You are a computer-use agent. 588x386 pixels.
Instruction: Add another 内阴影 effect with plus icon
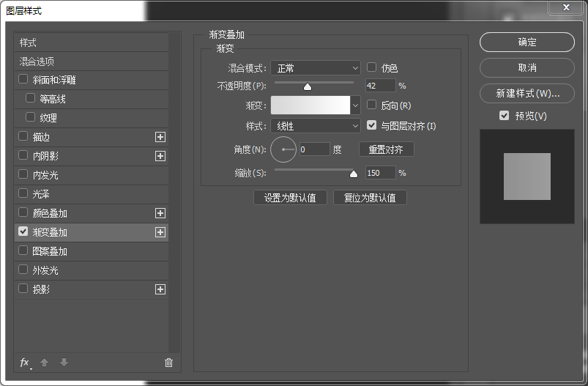160,156
